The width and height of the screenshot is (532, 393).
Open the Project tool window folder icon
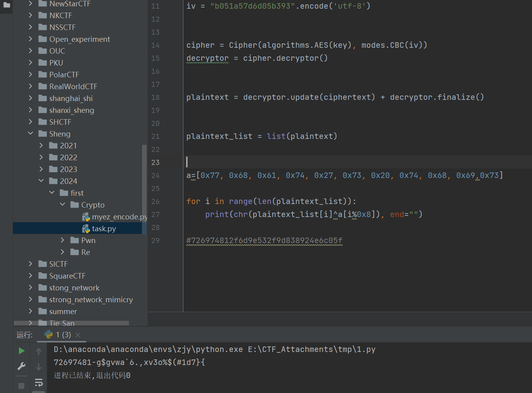[x=7, y=5]
